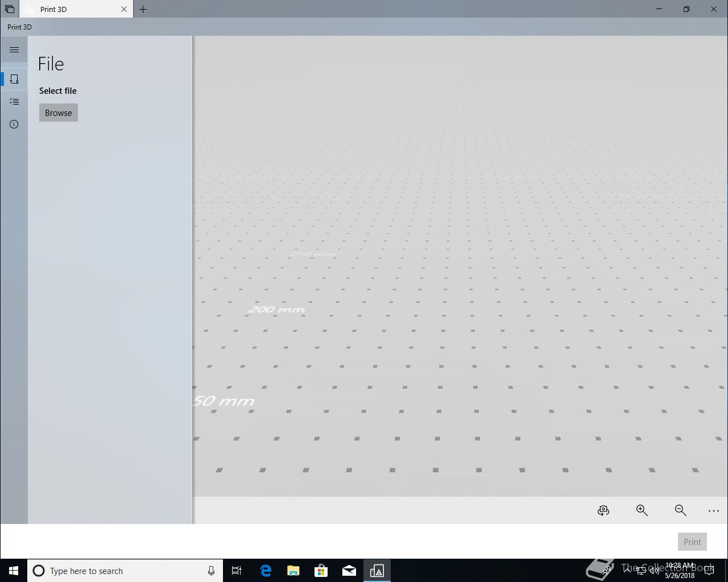
Task: Restore down the Print 3D window
Action: click(686, 9)
